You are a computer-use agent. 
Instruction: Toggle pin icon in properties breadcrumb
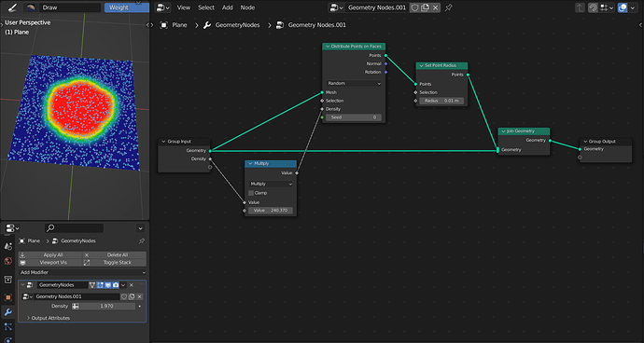click(x=141, y=240)
